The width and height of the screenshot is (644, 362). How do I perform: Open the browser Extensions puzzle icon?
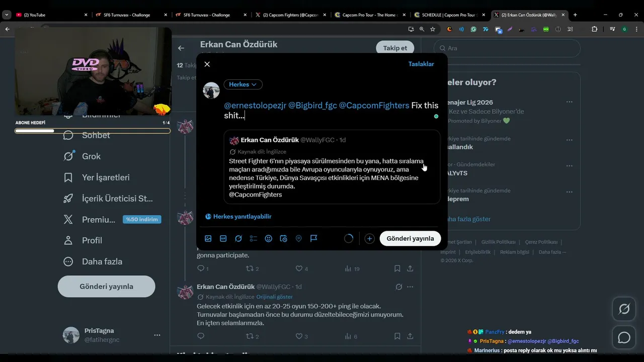594,29
